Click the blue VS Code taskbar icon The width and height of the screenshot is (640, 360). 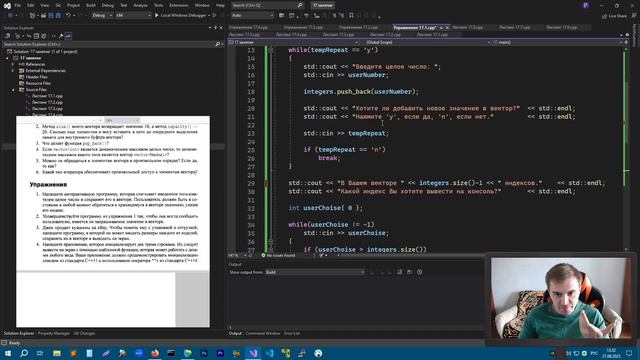[269, 353]
